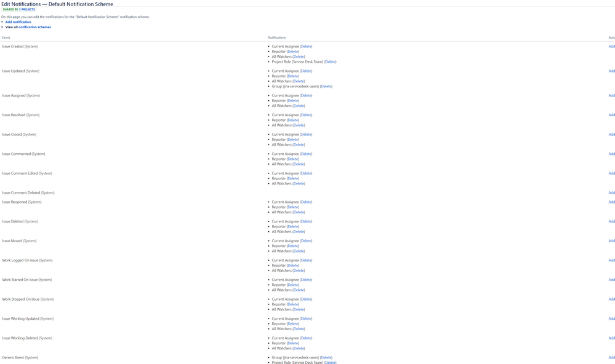The image size is (615, 364).
Task: Select the Issue Worklog Updated (System) text
Action: [x=28, y=318]
